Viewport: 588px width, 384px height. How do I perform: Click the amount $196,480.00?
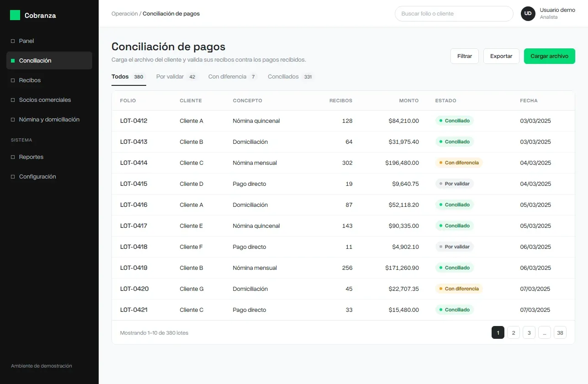402,163
